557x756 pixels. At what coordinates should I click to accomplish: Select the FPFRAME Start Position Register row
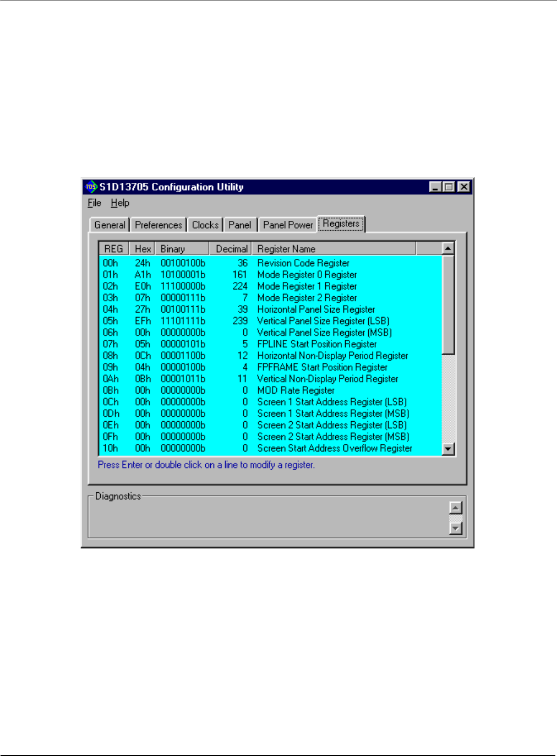pos(271,367)
